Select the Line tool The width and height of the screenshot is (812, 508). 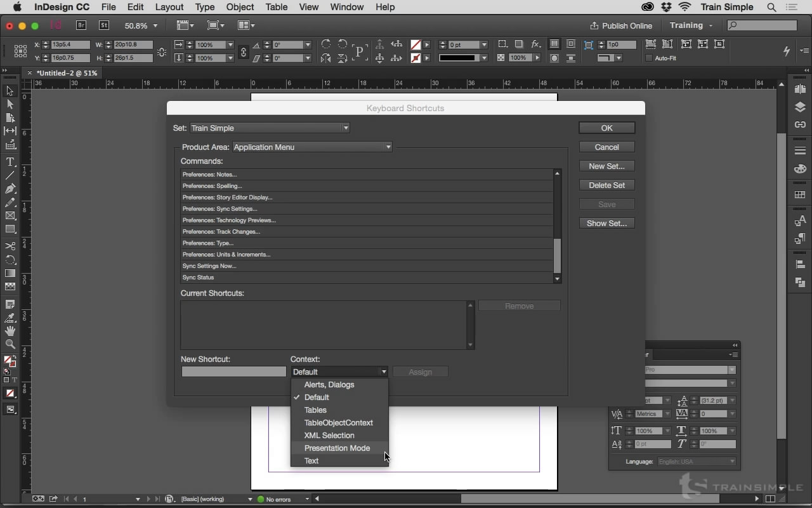click(x=10, y=175)
